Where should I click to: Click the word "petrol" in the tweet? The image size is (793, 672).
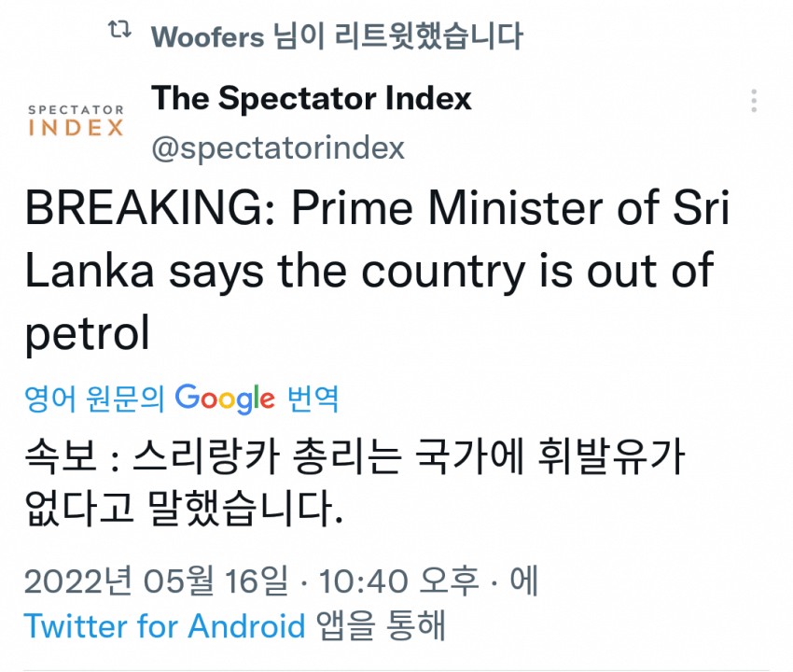87,333
